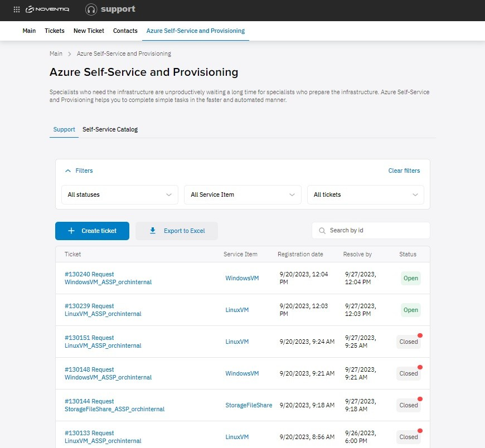Screen dimensions: 485x448
Task: Click the download icon on Export to Excel
Action: point(153,231)
